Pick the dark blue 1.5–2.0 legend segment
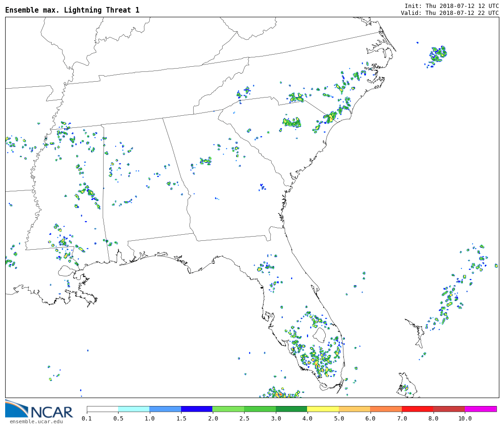This screenshot has width=504, height=427. [196, 409]
